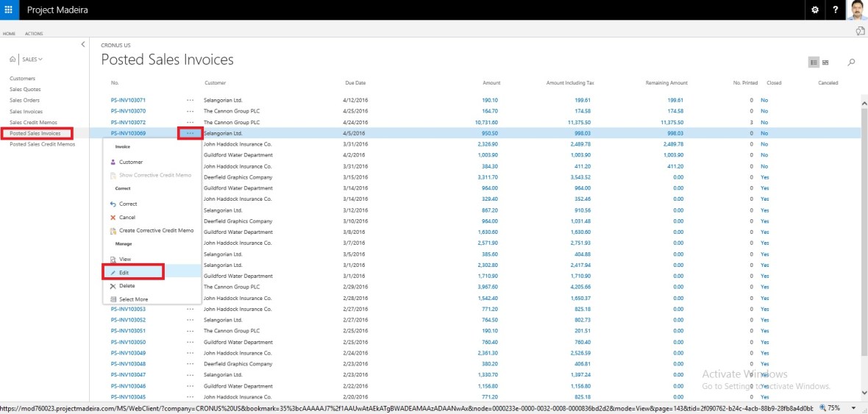
Task: Open ellipsis menu for PS-INV103051
Action: (191, 331)
